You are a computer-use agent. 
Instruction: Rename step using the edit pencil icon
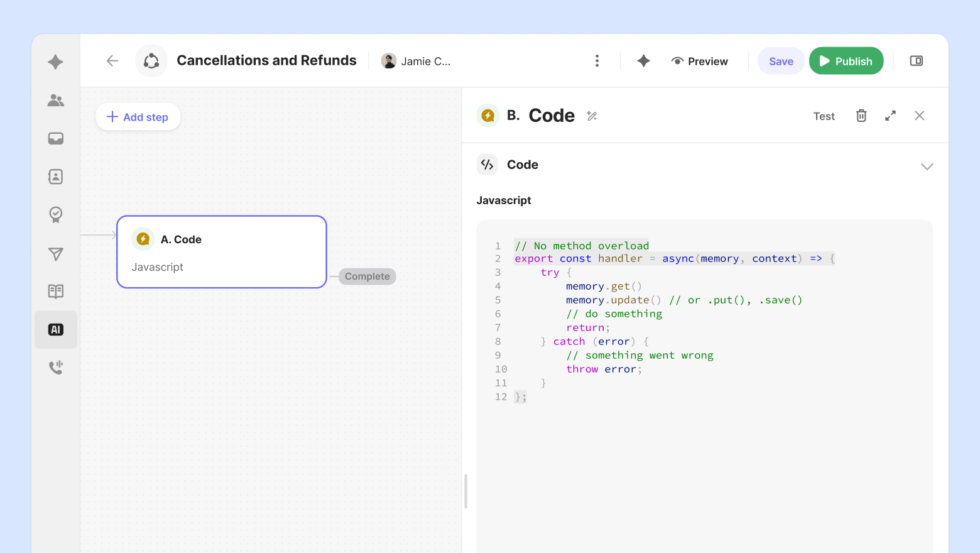pyautogui.click(x=592, y=116)
